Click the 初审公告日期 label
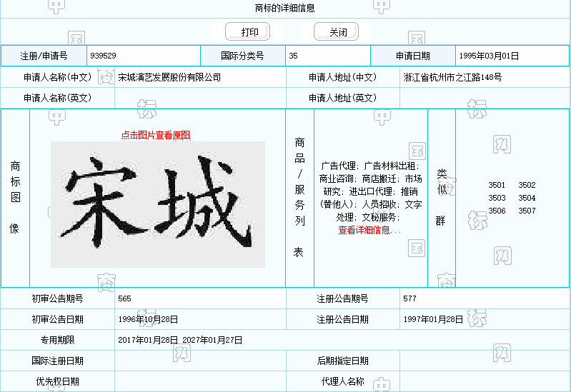The width and height of the screenshot is (571, 392). click(58, 319)
